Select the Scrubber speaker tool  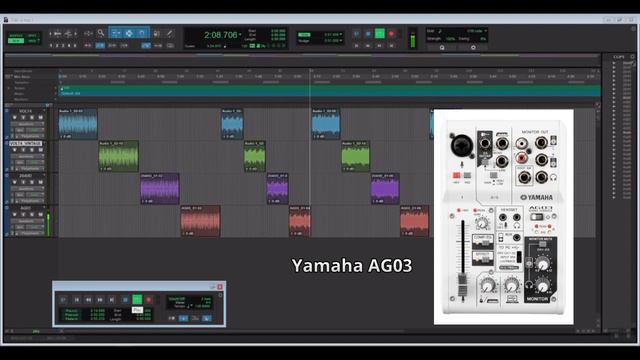click(156, 33)
